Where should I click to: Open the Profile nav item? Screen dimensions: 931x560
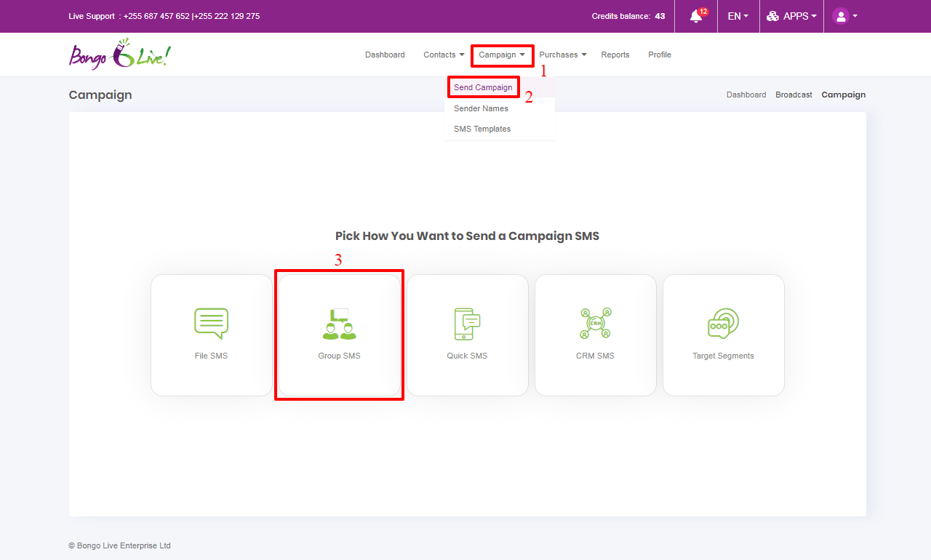[660, 55]
